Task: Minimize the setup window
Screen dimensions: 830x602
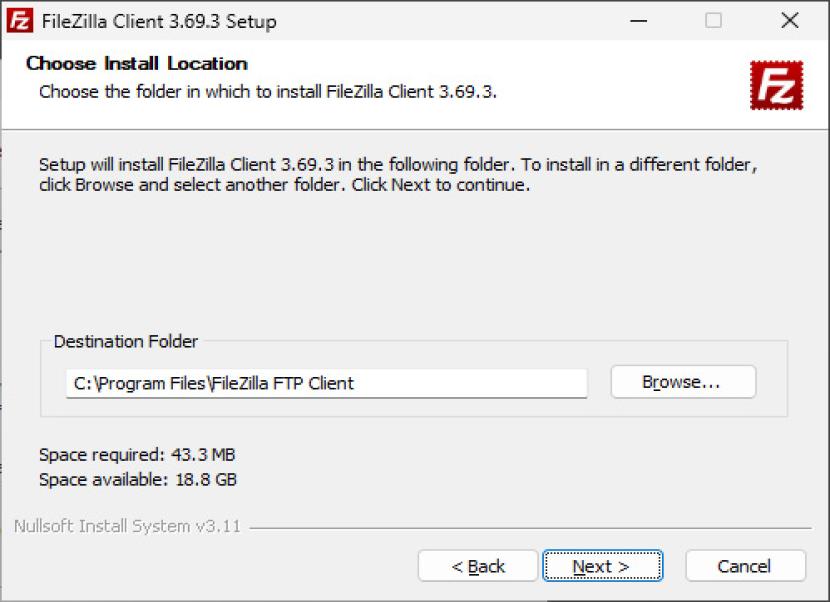Action: click(636, 21)
